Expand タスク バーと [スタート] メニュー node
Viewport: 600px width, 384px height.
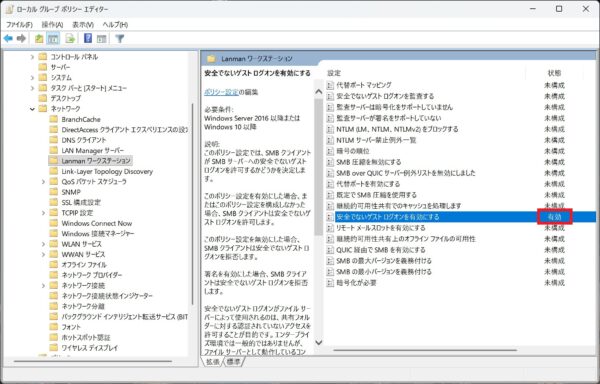tap(32, 88)
